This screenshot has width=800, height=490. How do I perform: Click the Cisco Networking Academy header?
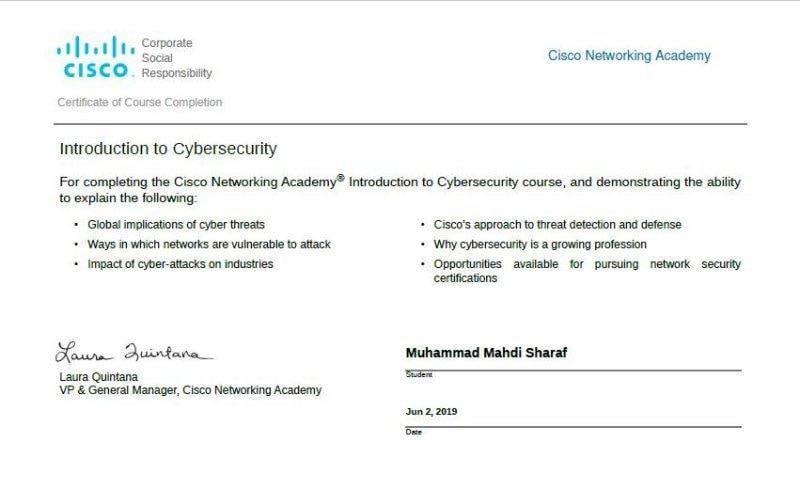pos(629,56)
